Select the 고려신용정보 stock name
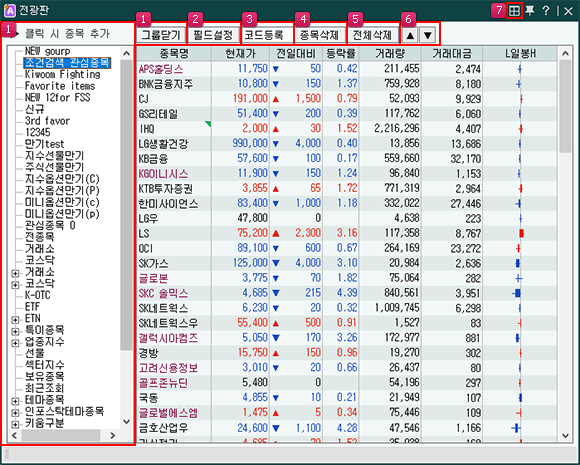 pos(168,368)
